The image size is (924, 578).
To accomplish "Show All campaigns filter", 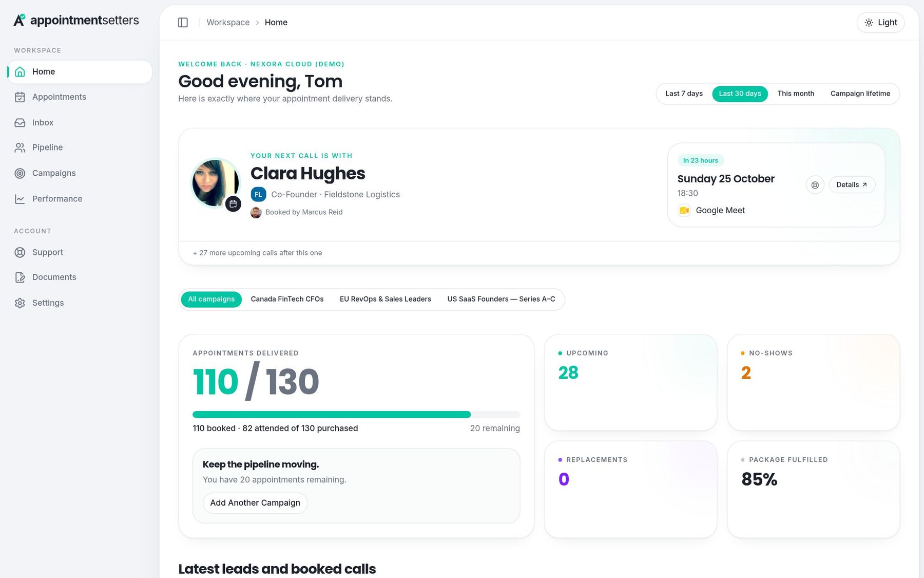I will [211, 300].
